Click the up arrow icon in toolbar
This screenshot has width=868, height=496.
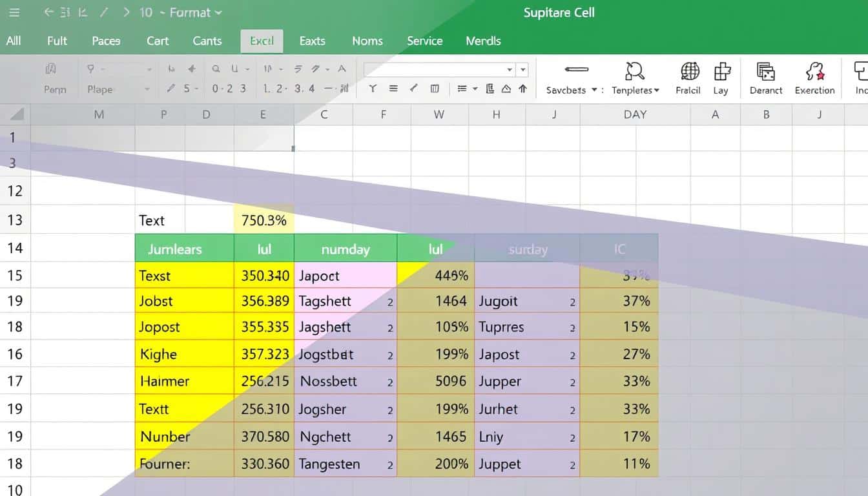[522, 89]
